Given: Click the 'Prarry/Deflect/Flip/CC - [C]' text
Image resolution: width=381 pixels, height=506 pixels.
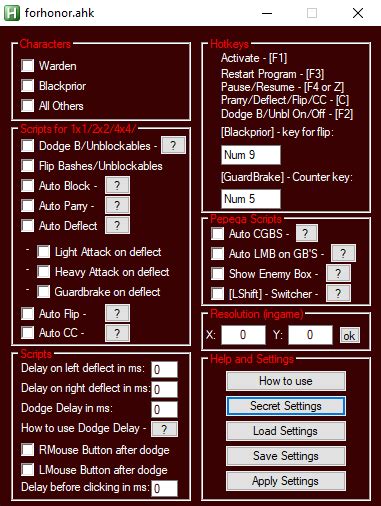Looking at the screenshot, I should [x=285, y=100].
